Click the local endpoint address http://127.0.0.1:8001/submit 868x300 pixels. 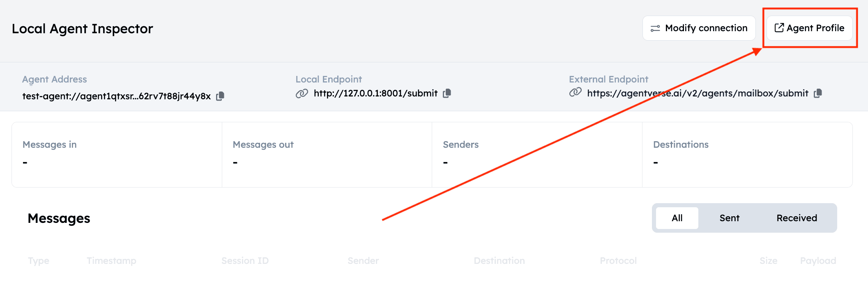[x=375, y=94]
